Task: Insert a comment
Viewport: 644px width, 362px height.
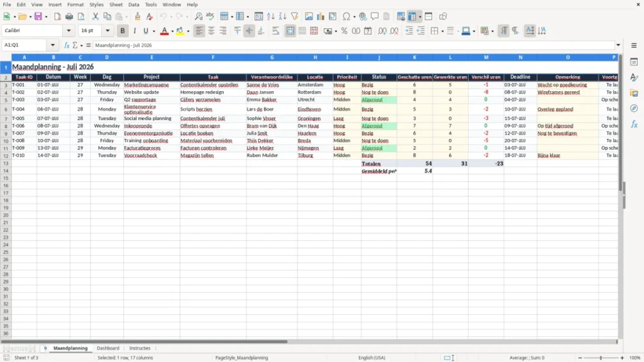Action: click(375, 16)
